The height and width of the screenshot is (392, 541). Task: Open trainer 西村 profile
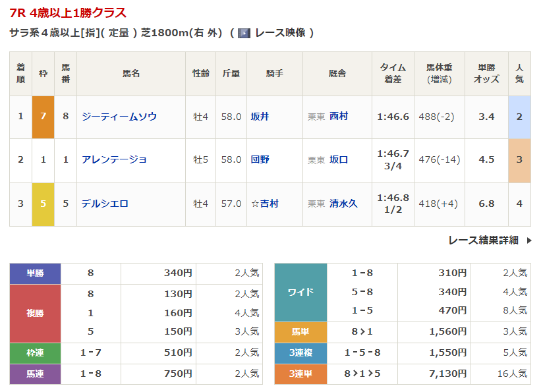coord(339,117)
